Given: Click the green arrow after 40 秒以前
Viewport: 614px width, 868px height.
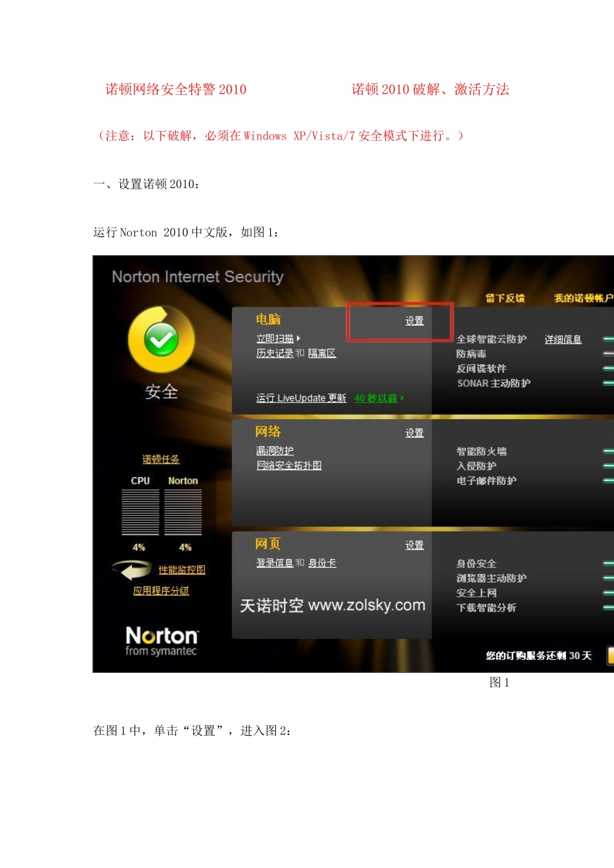Looking at the screenshot, I should 403,398.
